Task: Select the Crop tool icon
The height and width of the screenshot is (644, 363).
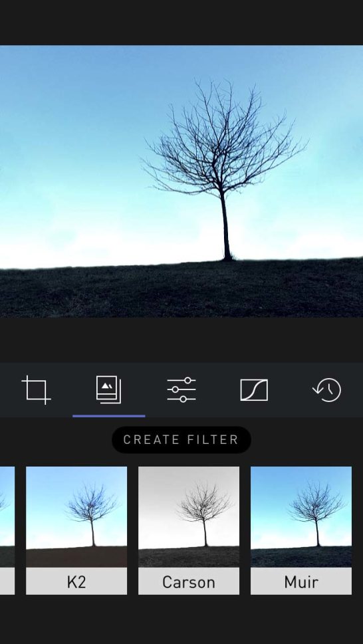Action: point(36,389)
